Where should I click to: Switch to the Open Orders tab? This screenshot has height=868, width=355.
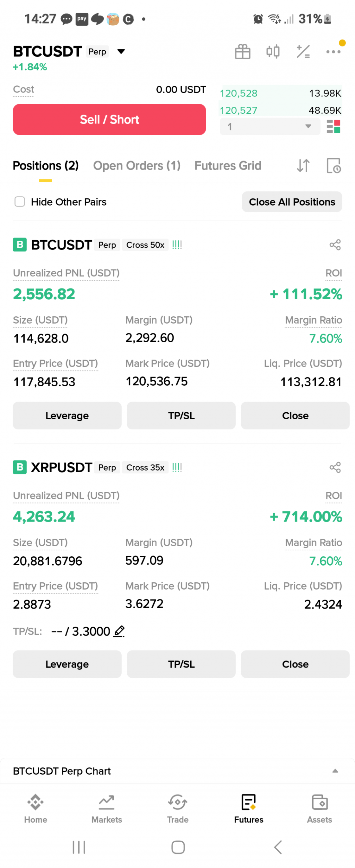click(x=137, y=166)
